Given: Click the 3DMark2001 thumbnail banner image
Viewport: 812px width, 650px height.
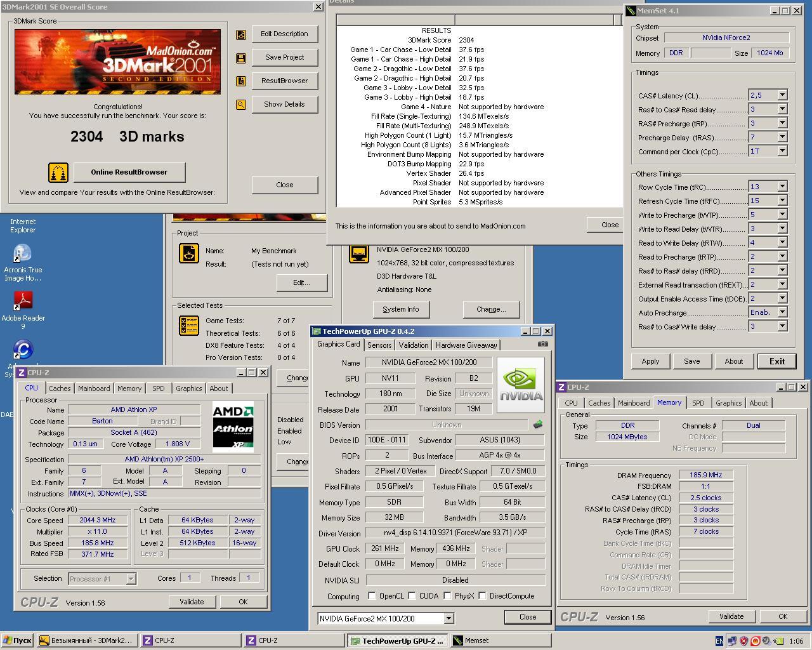Looking at the screenshot, I should coord(118,62).
